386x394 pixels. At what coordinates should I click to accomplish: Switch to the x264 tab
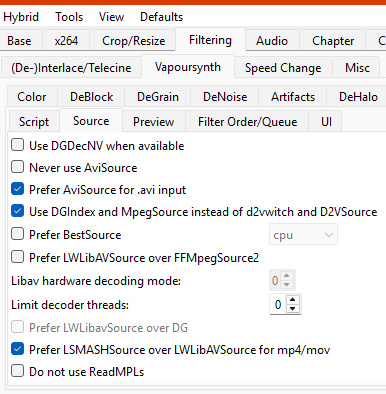pos(66,41)
